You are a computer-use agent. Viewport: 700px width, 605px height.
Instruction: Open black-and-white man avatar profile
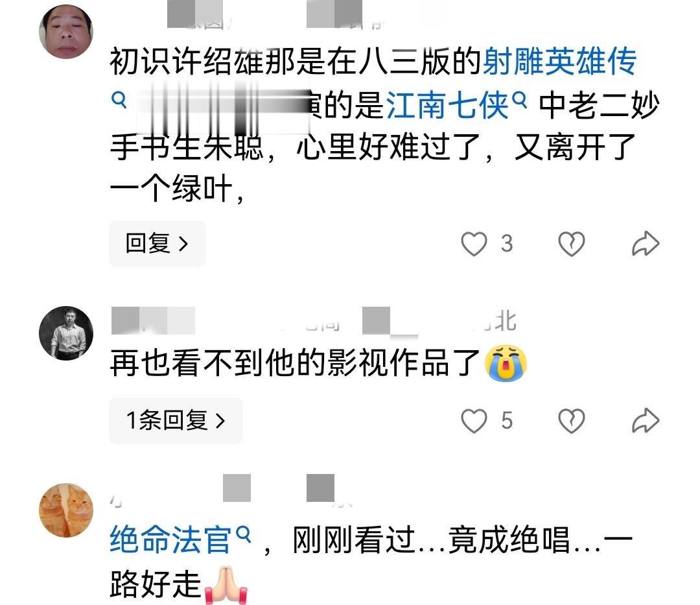click(66, 333)
